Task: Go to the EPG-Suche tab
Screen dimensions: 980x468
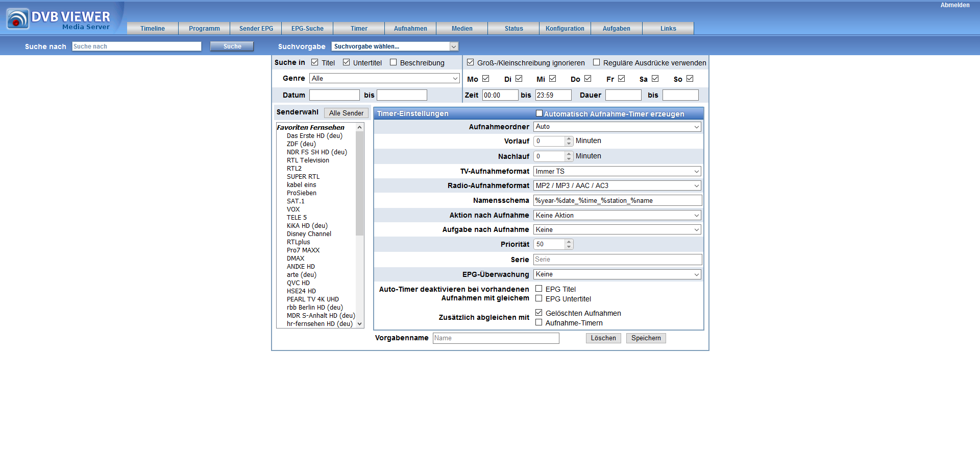Action: coord(307,29)
